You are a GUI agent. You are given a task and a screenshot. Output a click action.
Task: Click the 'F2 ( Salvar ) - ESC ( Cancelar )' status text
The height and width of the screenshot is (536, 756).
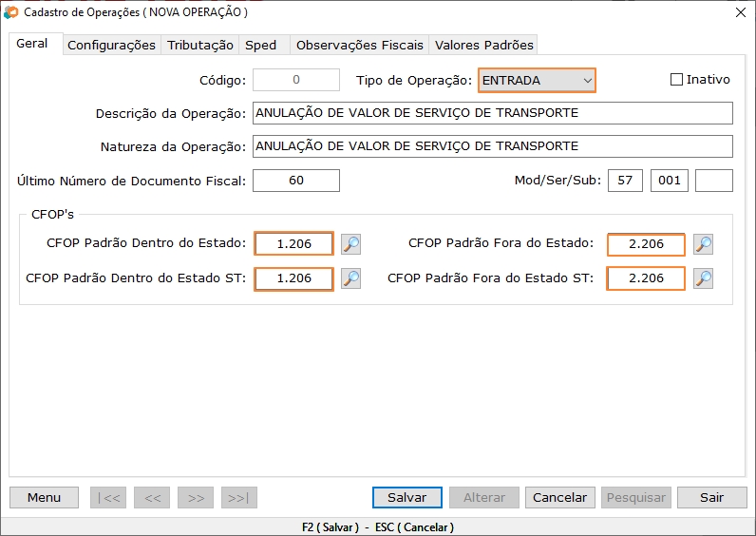[378, 527]
